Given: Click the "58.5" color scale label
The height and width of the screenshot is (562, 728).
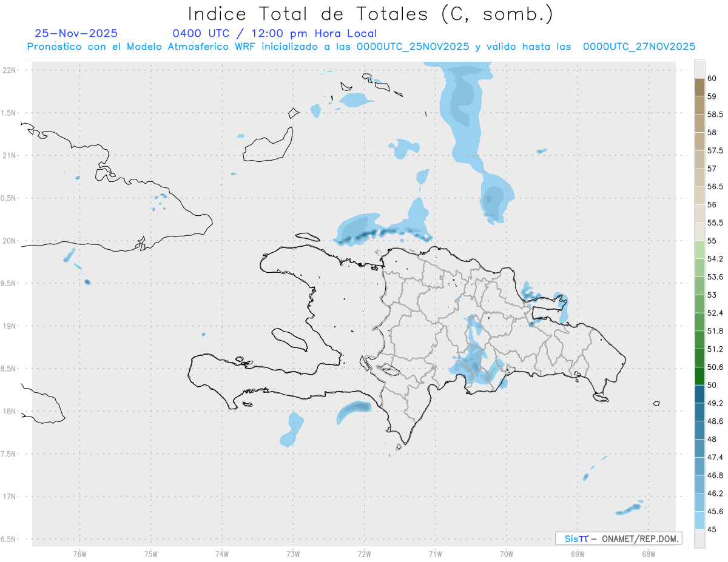Looking at the screenshot, I should point(715,114).
